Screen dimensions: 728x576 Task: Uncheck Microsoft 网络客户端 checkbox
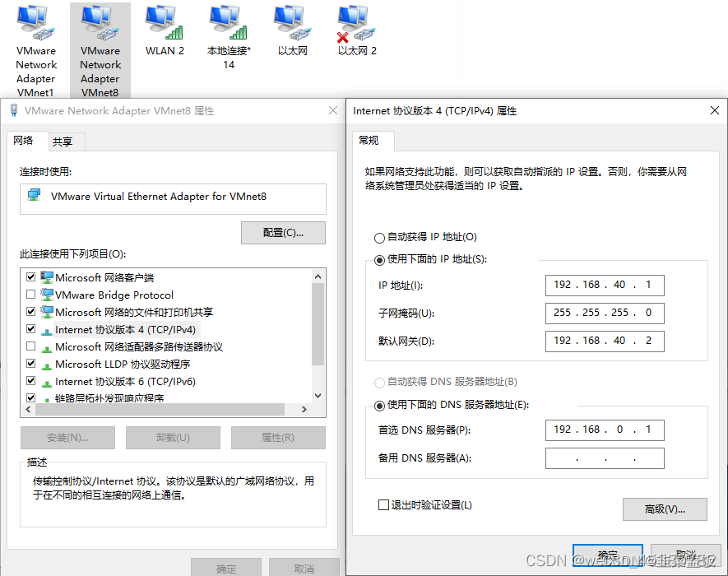[30, 276]
